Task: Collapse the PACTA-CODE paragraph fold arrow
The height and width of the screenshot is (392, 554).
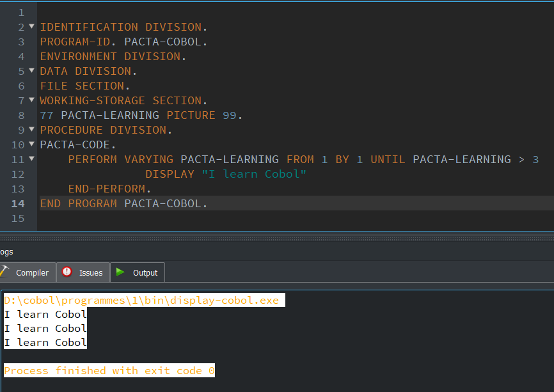Action: tap(31, 144)
